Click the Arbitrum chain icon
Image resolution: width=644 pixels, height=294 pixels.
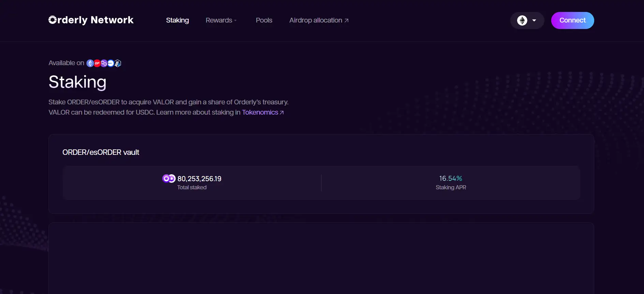(118, 63)
